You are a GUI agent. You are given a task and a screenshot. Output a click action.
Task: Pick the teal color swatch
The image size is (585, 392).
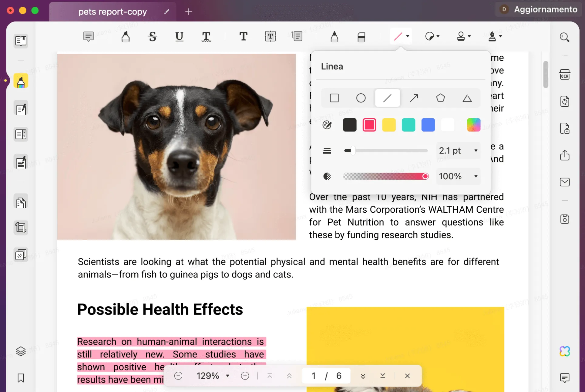pyautogui.click(x=408, y=125)
